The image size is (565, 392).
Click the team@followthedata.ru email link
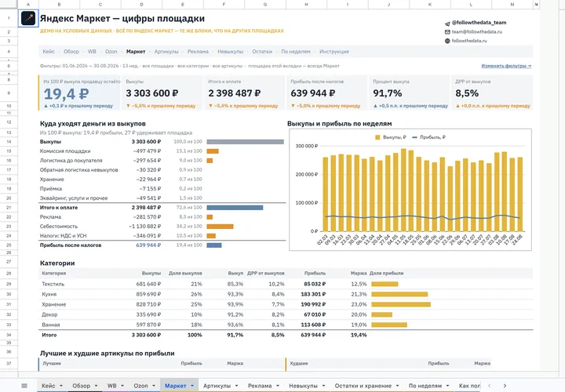coord(477,31)
